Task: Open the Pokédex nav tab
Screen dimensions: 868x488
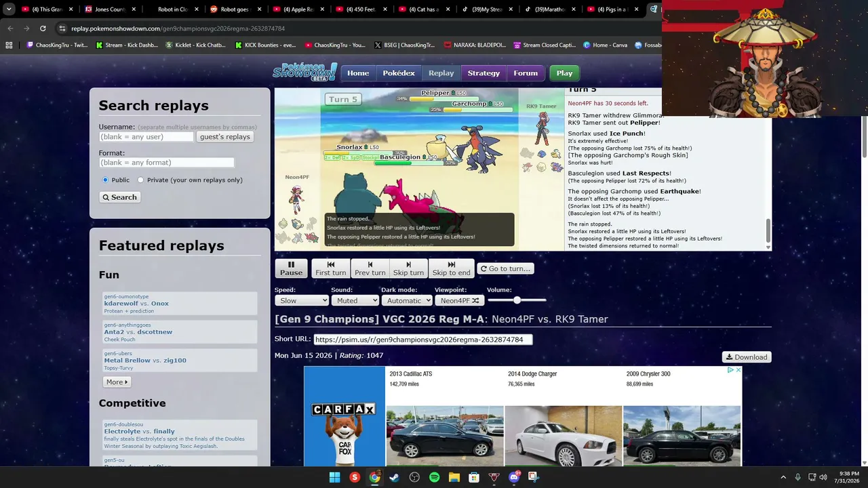Action: pyautogui.click(x=399, y=73)
